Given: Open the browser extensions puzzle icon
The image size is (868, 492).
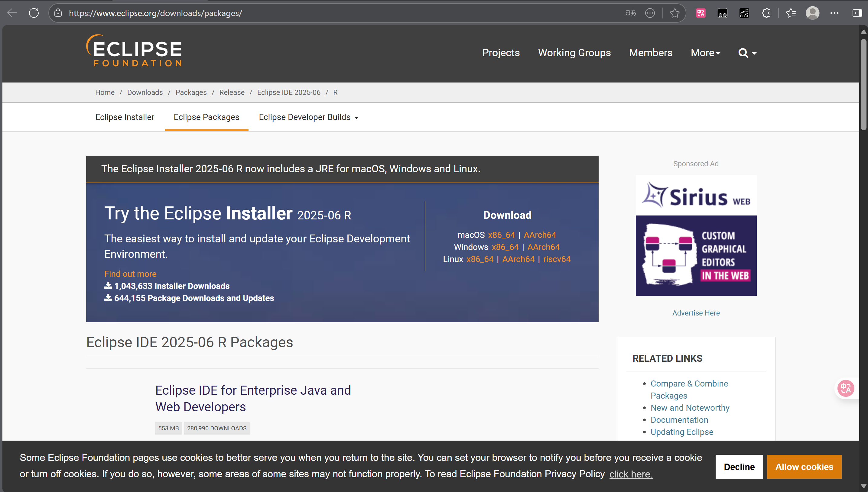Looking at the screenshot, I should [x=766, y=13].
